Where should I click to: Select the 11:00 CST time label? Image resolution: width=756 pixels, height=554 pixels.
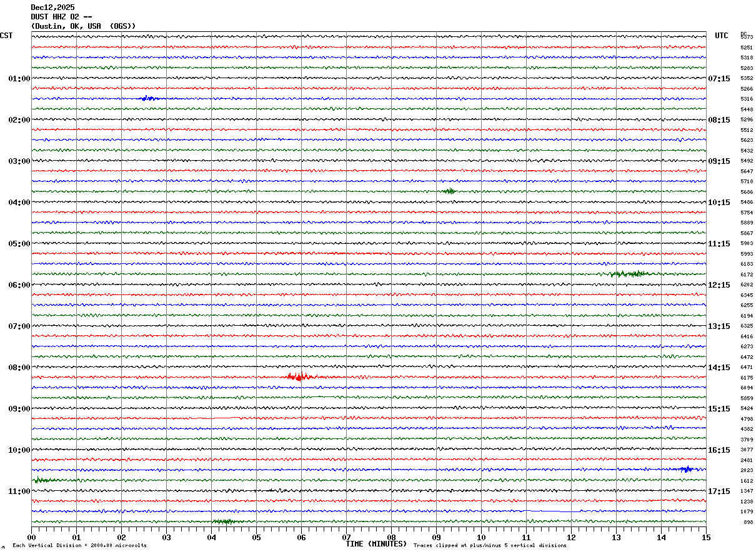pos(19,491)
